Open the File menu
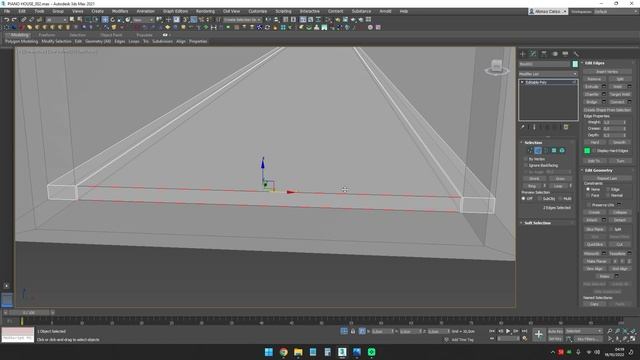The image size is (640, 360). (7, 11)
